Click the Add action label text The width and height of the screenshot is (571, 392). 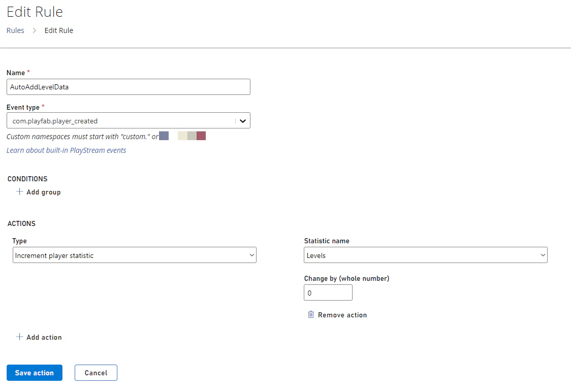(44, 337)
